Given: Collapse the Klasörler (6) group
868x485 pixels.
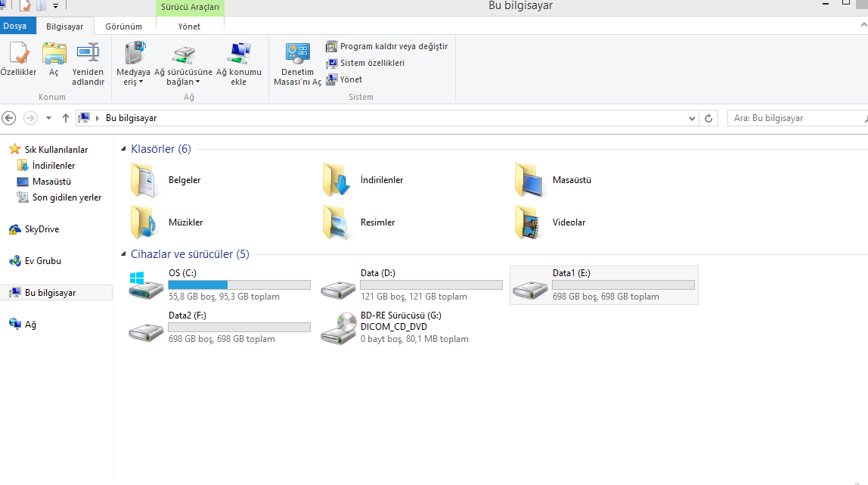Looking at the screenshot, I should 123,149.
